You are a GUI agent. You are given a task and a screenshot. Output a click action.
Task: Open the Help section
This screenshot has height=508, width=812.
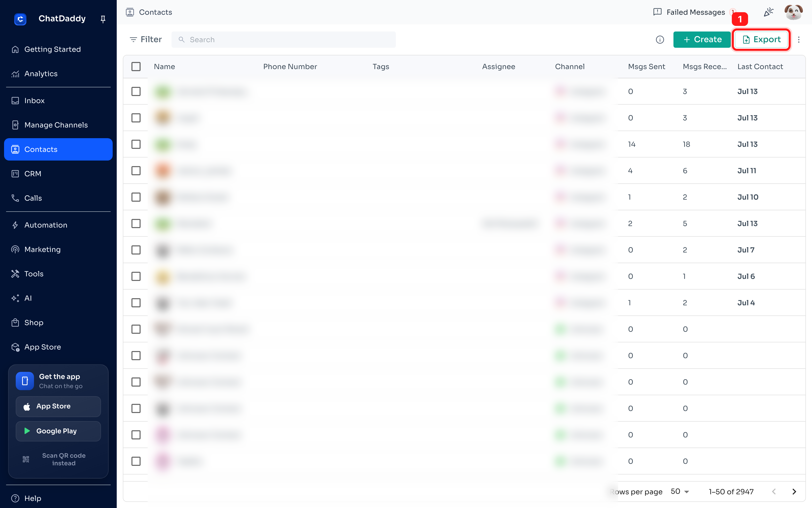tap(58, 498)
